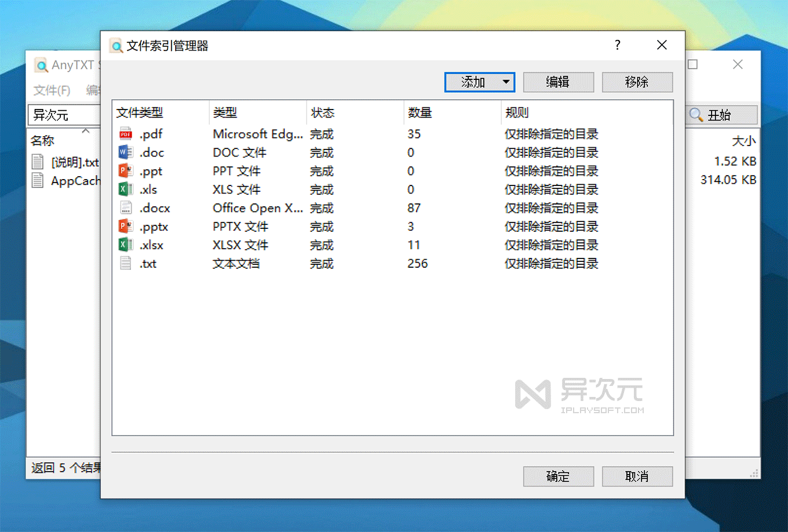Viewport: 788px width, 532px height.
Task: Open the 文件(F) menu
Action: (x=52, y=90)
